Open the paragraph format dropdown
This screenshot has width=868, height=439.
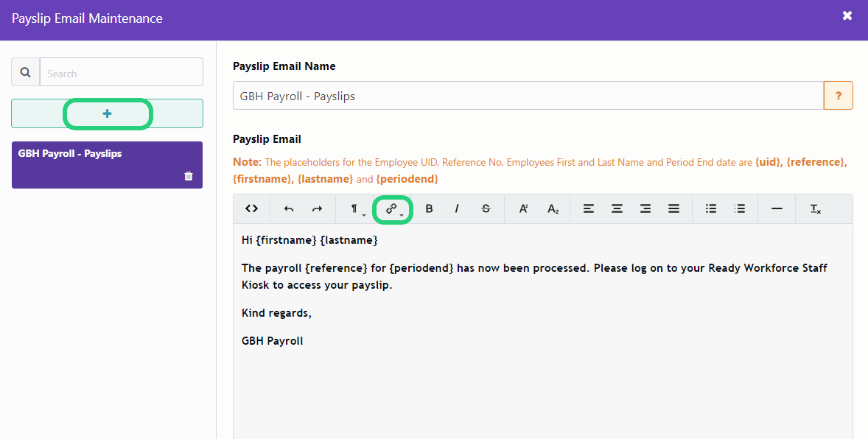click(x=354, y=208)
